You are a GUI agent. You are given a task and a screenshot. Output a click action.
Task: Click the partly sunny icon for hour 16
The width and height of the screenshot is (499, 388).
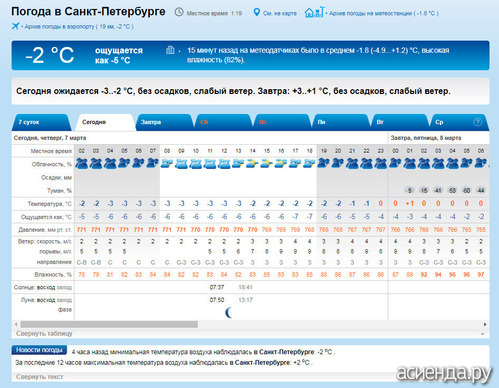coord(281,163)
